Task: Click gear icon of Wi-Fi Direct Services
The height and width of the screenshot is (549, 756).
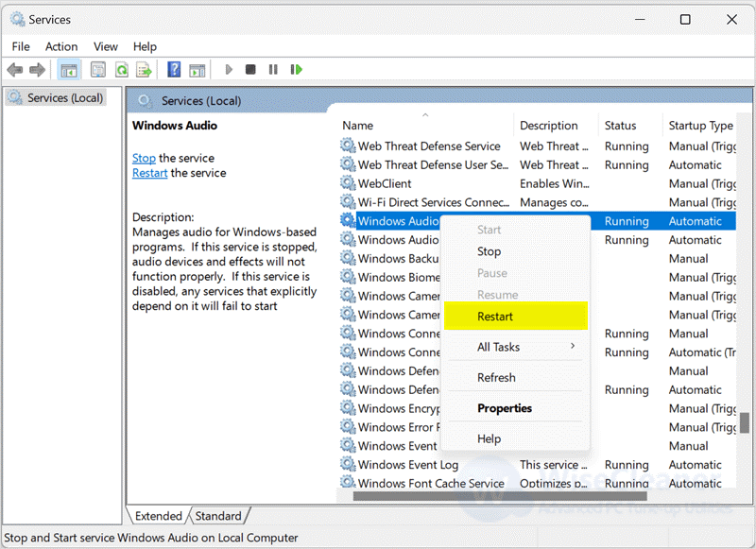Action: tap(348, 201)
